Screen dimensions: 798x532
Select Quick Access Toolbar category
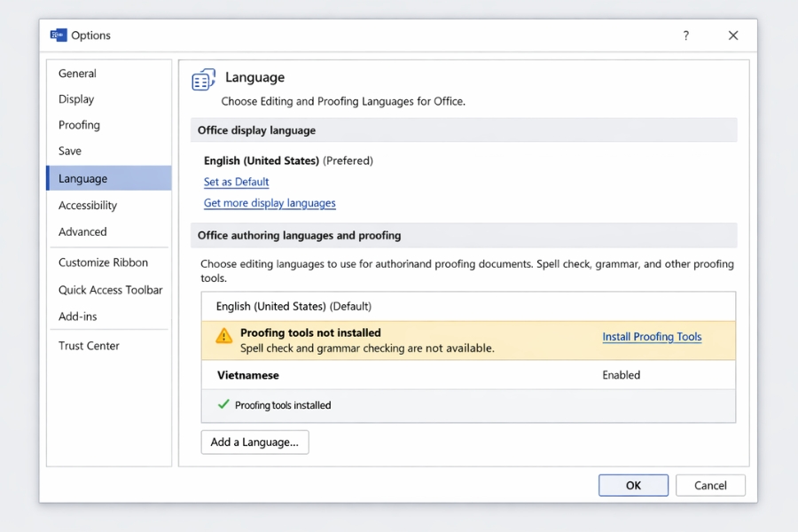pyautogui.click(x=110, y=290)
